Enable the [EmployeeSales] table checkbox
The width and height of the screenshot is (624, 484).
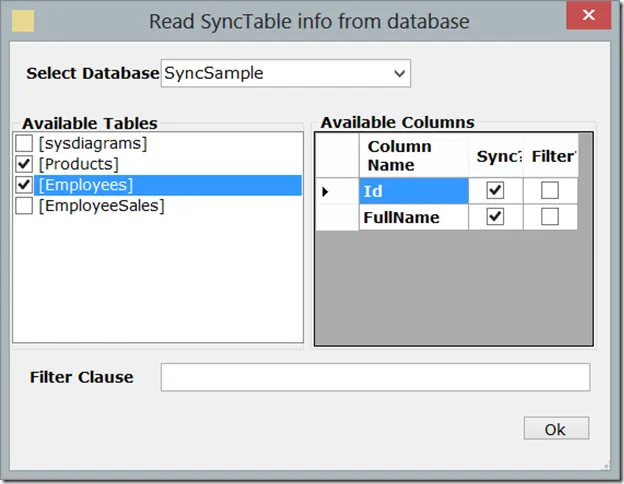(x=25, y=206)
